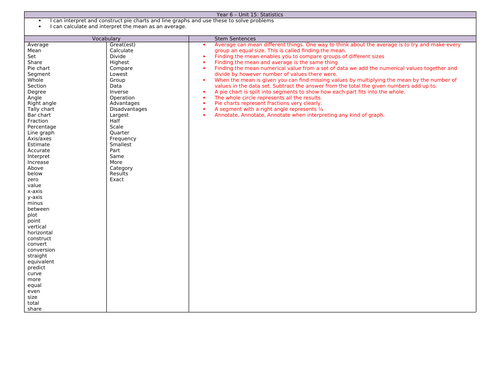Screen dimensions: 500x386
Task: Click sentence 'Annotate, Annotate, Annotate when interpreting'
Action: (299, 115)
